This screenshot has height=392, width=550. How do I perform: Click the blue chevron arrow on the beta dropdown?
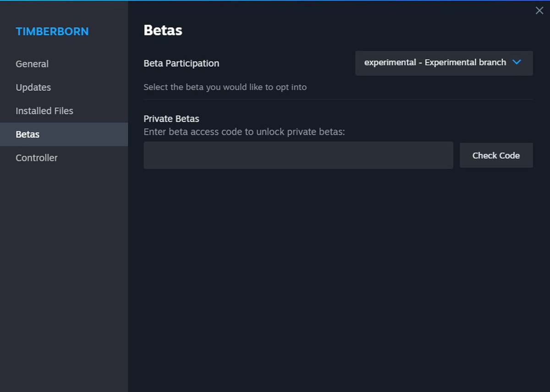point(517,62)
